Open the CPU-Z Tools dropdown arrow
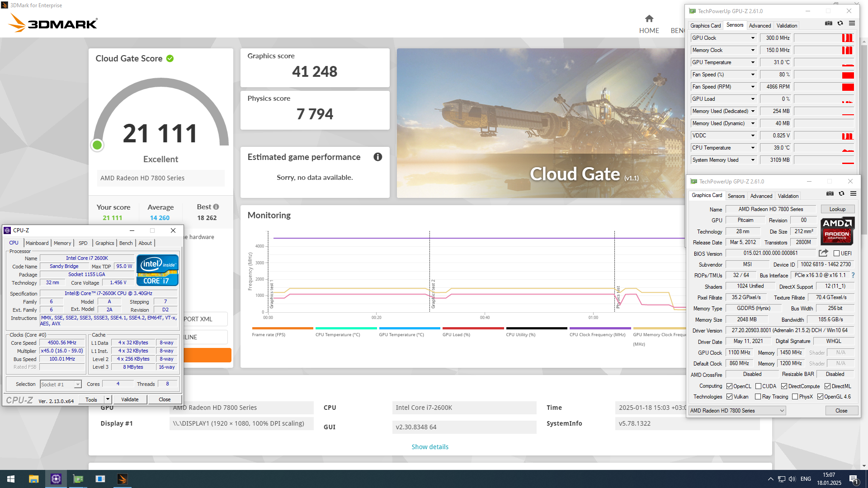This screenshot has height=488, width=868. (x=108, y=399)
